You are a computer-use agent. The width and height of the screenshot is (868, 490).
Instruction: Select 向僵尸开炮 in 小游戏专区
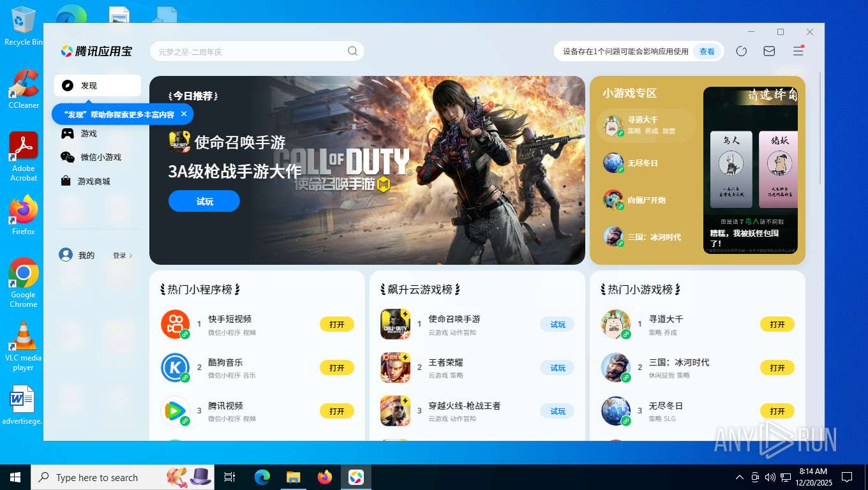click(x=646, y=200)
